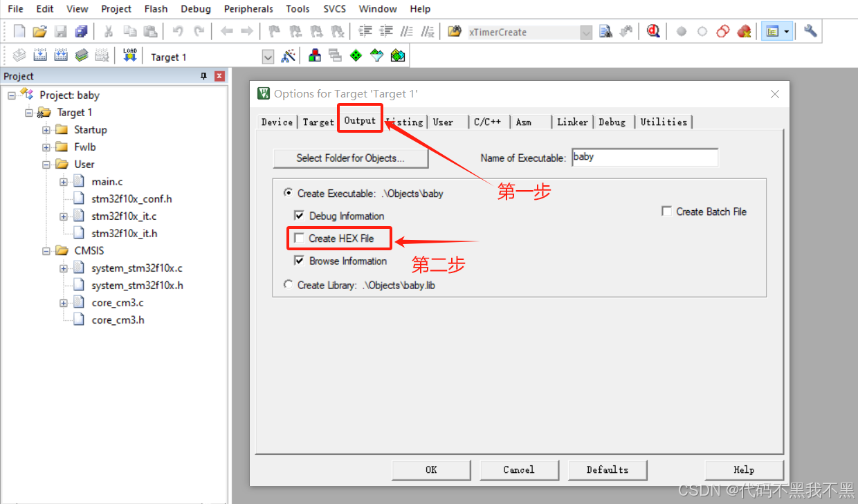Click the Insert Bookmark flag icon

click(x=275, y=32)
